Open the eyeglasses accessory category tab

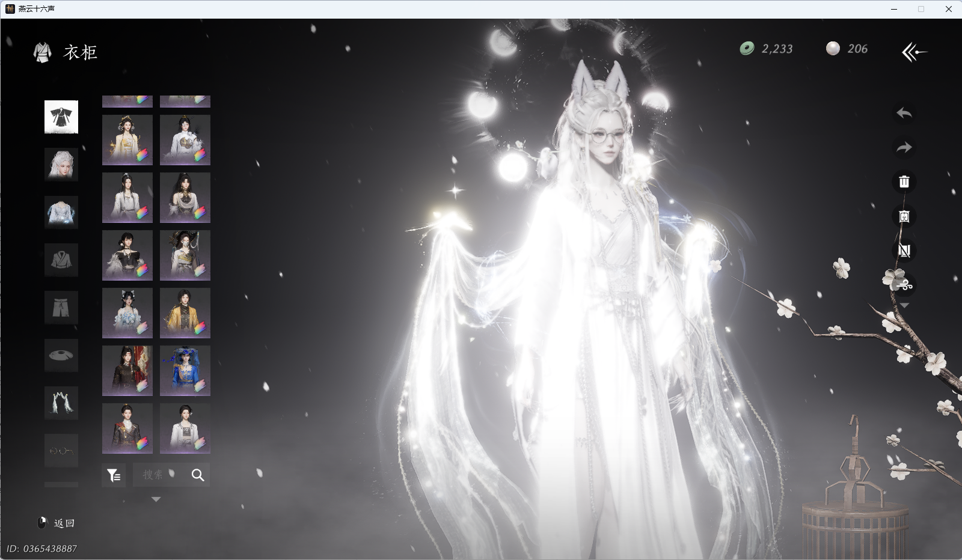[61, 451]
